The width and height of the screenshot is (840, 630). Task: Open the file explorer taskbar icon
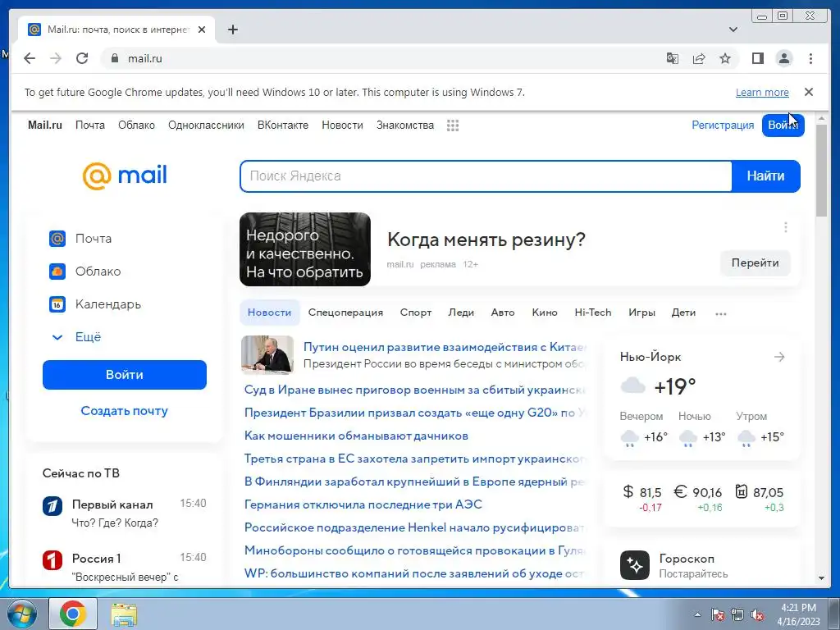pyautogui.click(x=124, y=614)
